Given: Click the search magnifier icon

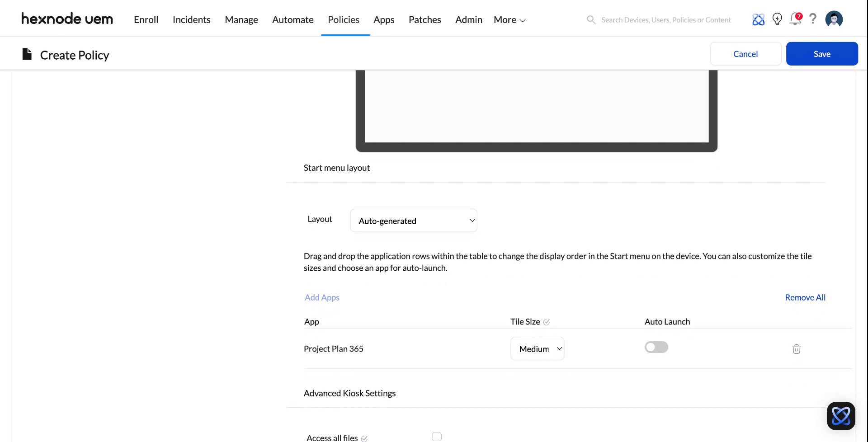Looking at the screenshot, I should coord(591,19).
